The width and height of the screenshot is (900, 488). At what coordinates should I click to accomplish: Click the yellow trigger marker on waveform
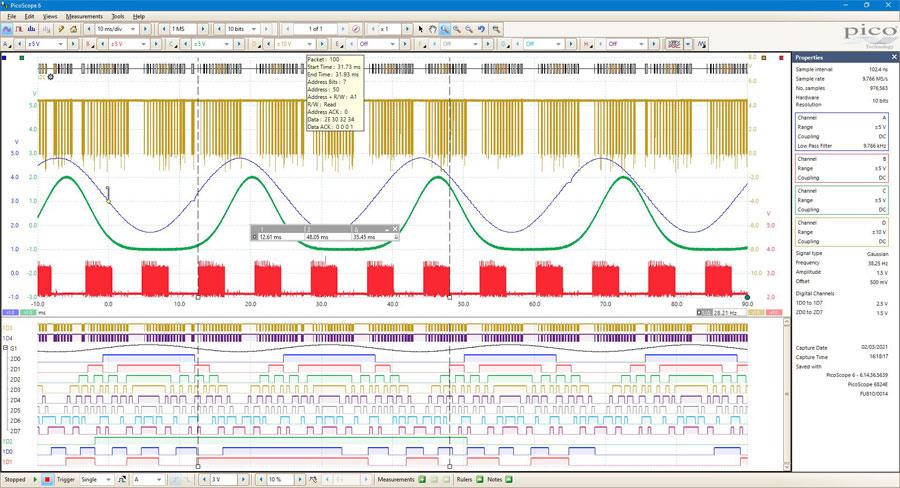108,201
